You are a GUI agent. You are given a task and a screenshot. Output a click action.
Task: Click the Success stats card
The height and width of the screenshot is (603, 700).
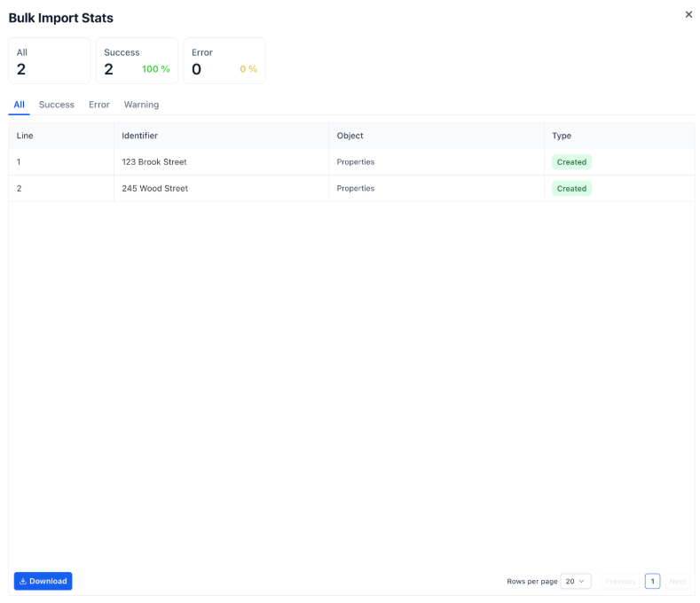click(x=137, y=60)
